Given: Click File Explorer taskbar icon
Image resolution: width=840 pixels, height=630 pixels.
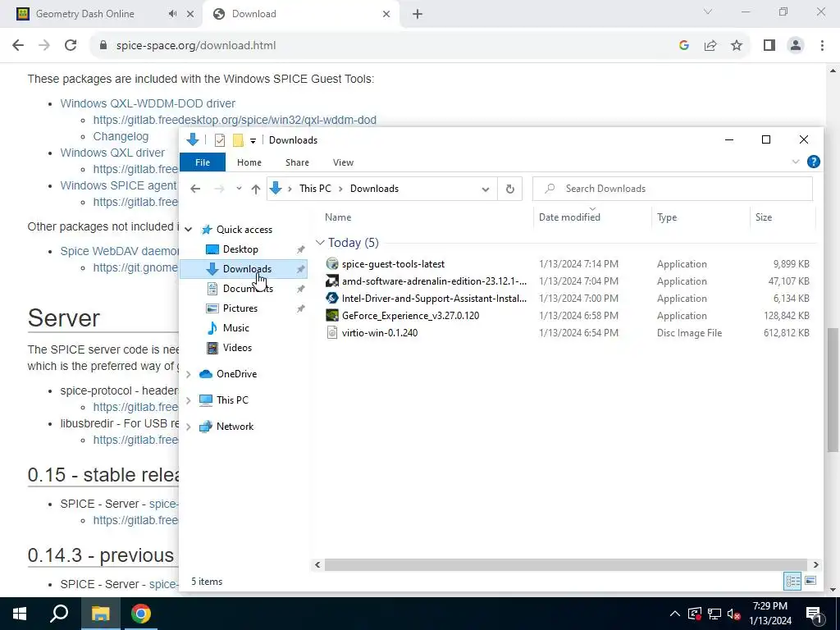Looking at the screenshot, I should click(x=100, y=614).
